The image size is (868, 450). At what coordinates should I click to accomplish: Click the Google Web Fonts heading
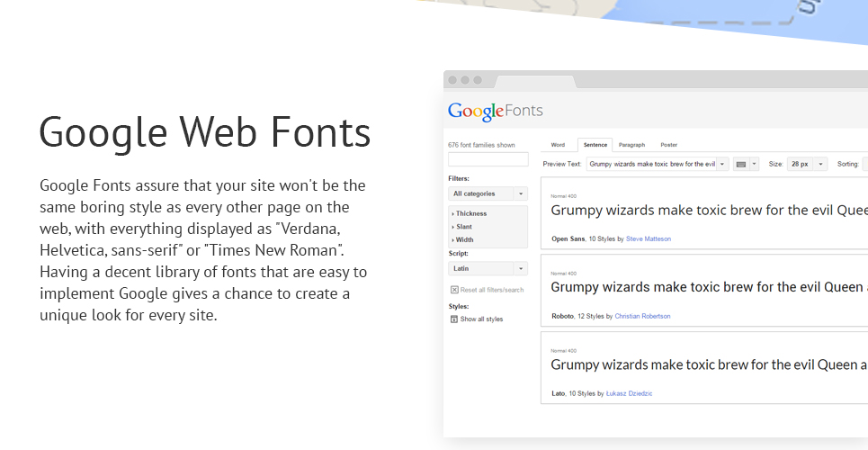(x=205, y=132)
